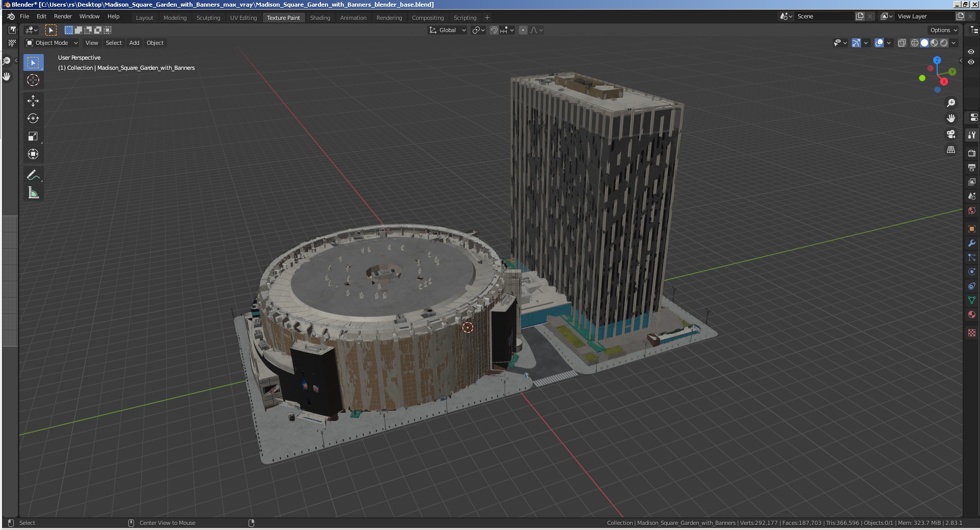Open the viewport Object menu

(155, 43)
